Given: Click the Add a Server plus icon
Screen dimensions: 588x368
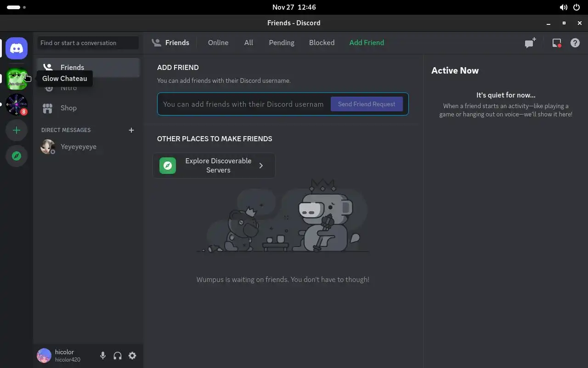Looking at the screenshot, I should [x=17, y=130].
